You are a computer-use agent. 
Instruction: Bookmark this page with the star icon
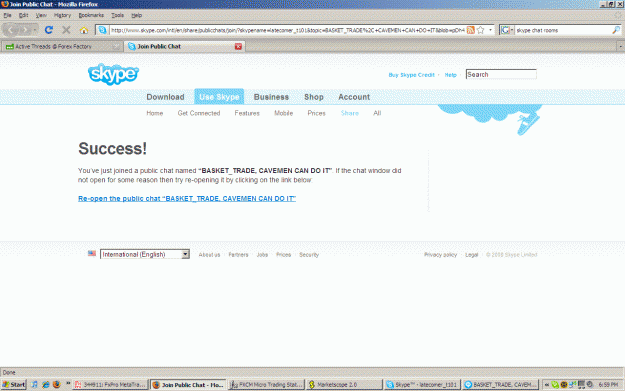pos(481,30)
